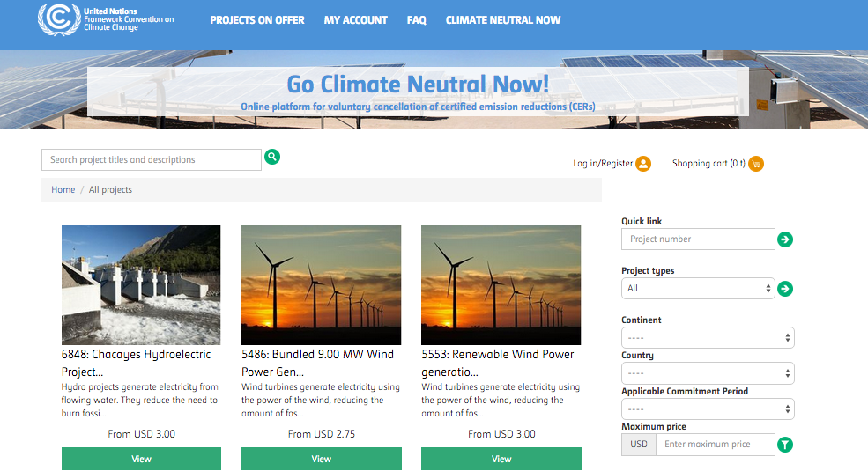Open the Projects on Offer menu

tap(256, 20)
